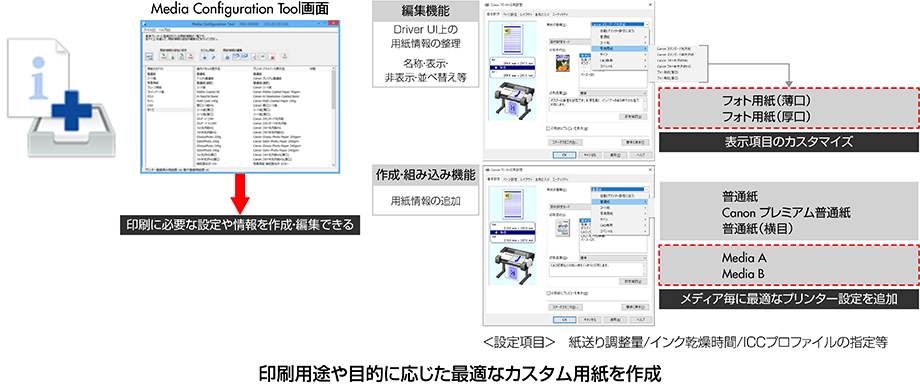The width and height of the screenshot is (920, 385).
Task: Click OK in lower driver dialog
Action: pyautogui.click(x=564, y=320)
